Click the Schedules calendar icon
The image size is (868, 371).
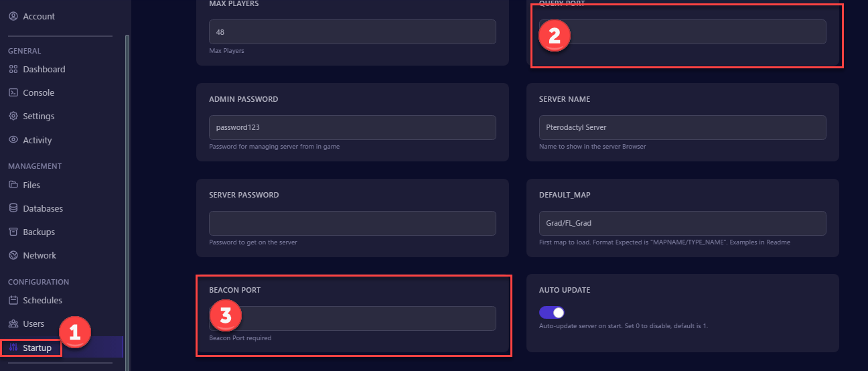point(13,300)
